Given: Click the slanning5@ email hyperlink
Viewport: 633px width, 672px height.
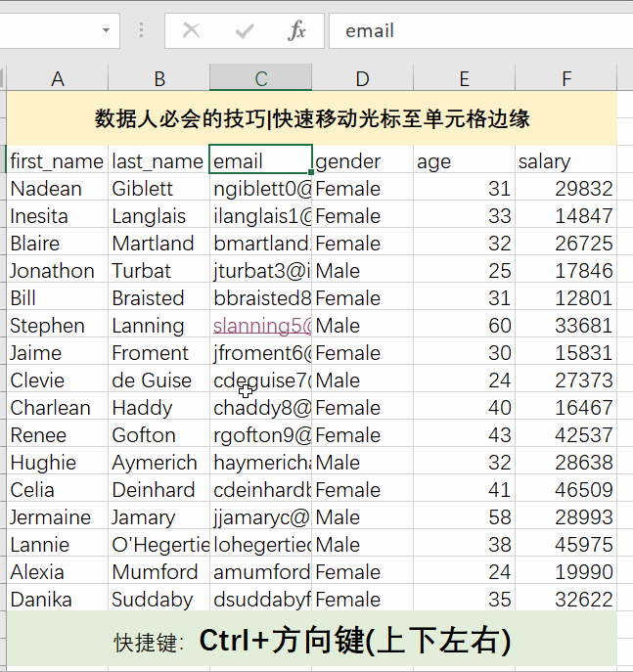Looking at the screenshot, I should [262, 326].
